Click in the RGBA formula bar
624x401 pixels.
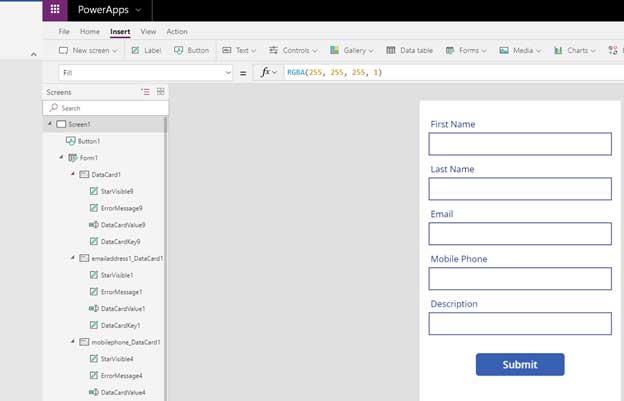pos(450,72)
